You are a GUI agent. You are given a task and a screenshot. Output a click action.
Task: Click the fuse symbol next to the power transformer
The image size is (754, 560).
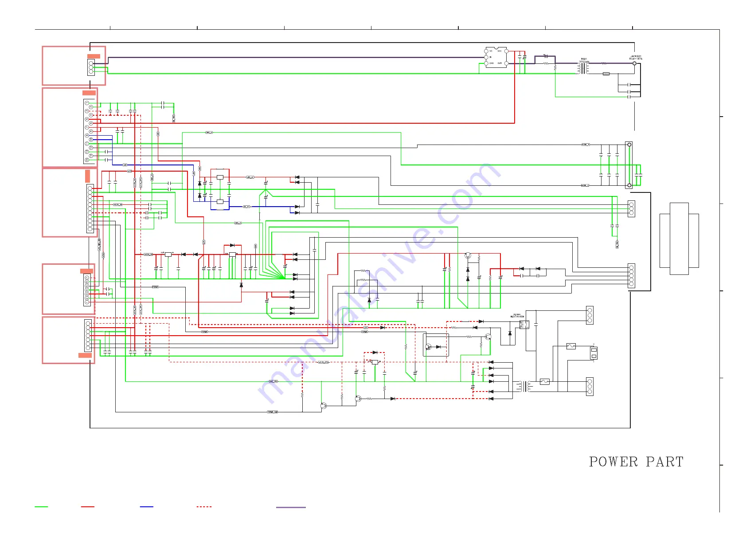click(545, 381)
